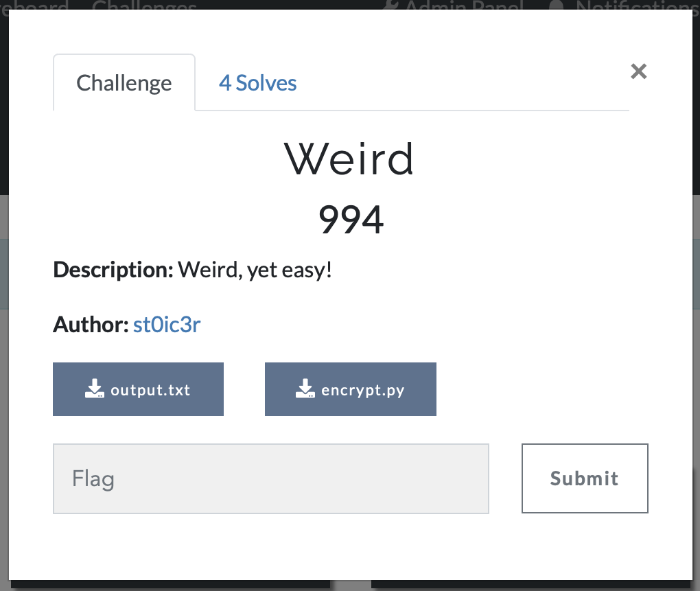This screenshot has height=591, width=700.
Task: Open the Notifications navbar link
Action: pyautogui.click(x=638, y=5)
